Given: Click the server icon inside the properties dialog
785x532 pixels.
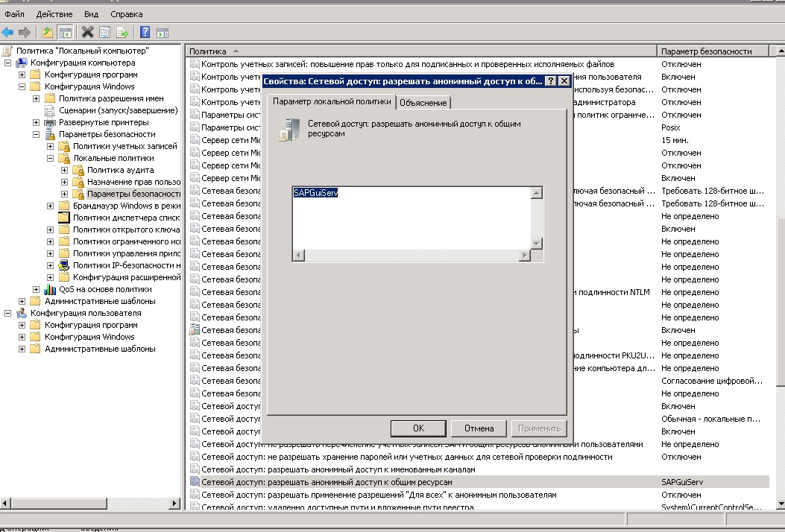Looking at the screenshot, I should 290,130.
